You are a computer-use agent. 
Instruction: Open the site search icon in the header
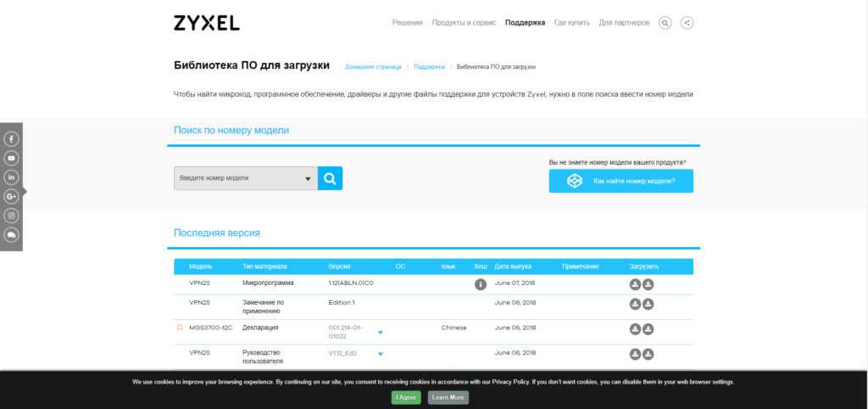(665, 23)
